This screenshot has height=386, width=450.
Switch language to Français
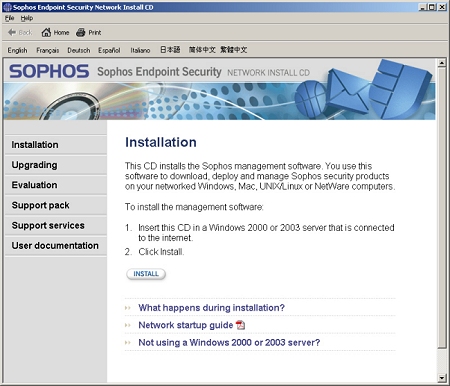[48, 50]
